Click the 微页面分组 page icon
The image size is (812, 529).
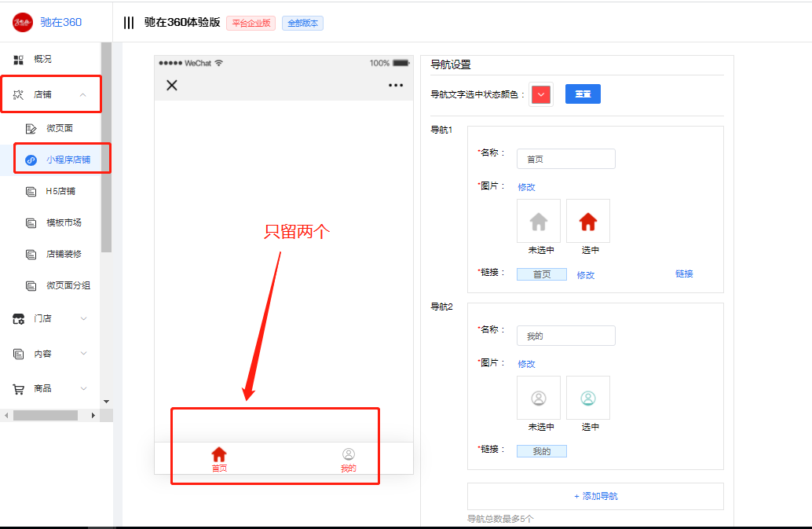(x=31, y=286)
